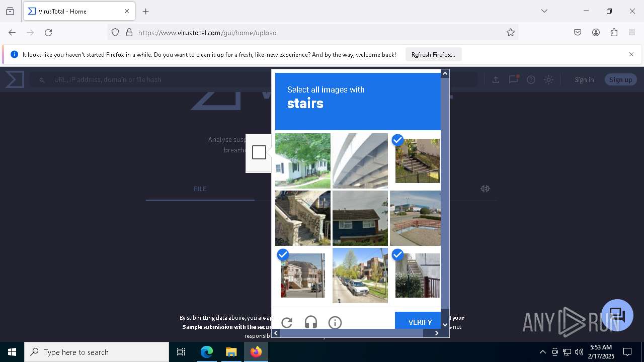Image resolution: width=644 pixels, height=362 pixels.
Task: Click the Firefox taskbar icon
Action: pos(256,352)
